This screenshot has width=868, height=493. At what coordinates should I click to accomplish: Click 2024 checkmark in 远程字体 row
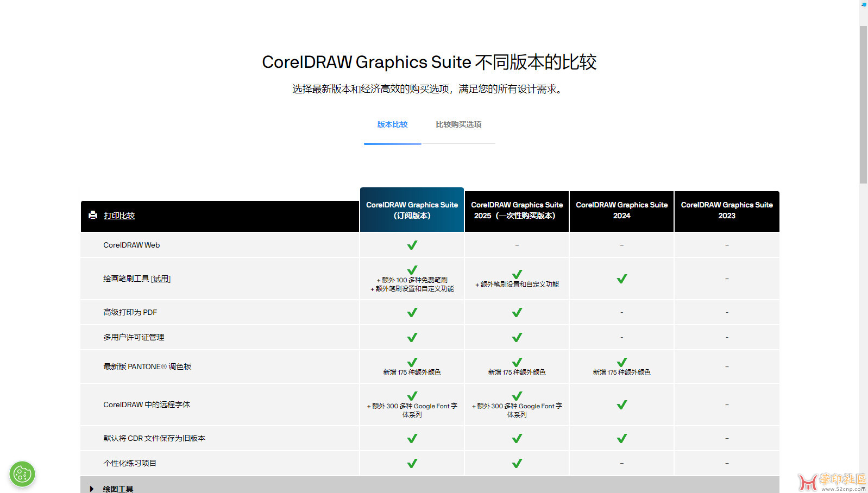[622, 404]
